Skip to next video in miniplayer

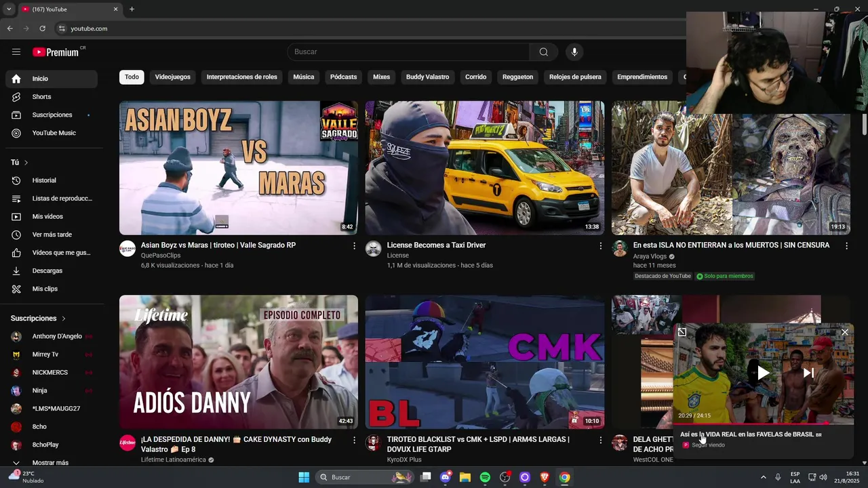point(808,373)
